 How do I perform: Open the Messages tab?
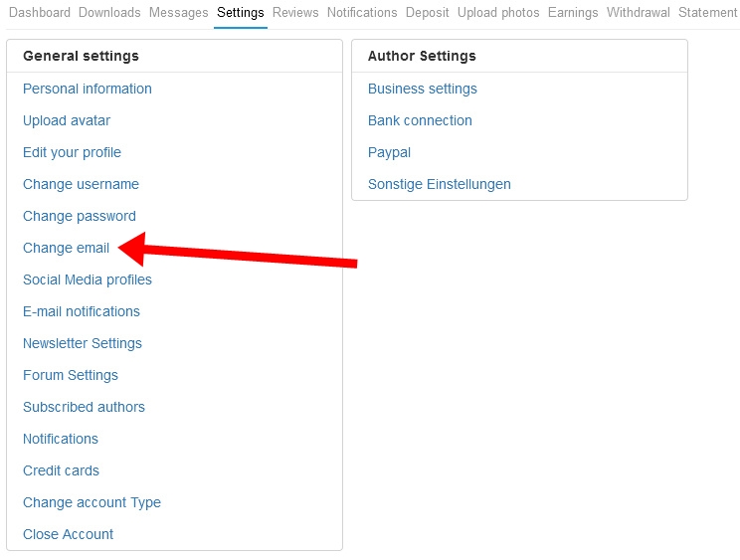(x=178, y=12)
